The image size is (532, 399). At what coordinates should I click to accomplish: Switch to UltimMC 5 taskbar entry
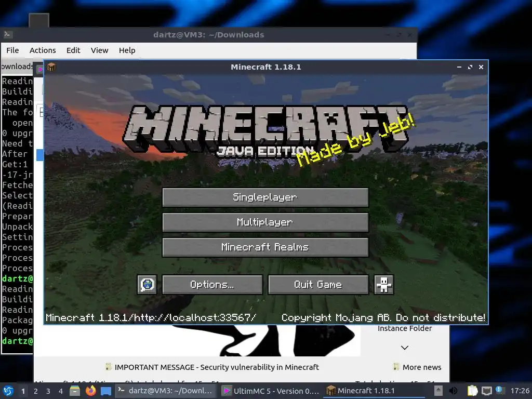[270, 391]
